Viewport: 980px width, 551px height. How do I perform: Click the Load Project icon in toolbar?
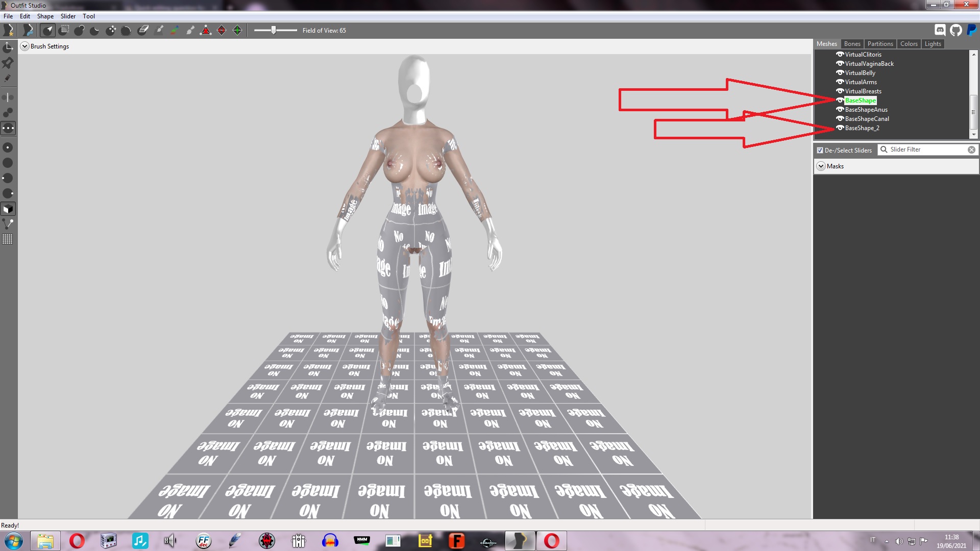[x=28, y=31]
